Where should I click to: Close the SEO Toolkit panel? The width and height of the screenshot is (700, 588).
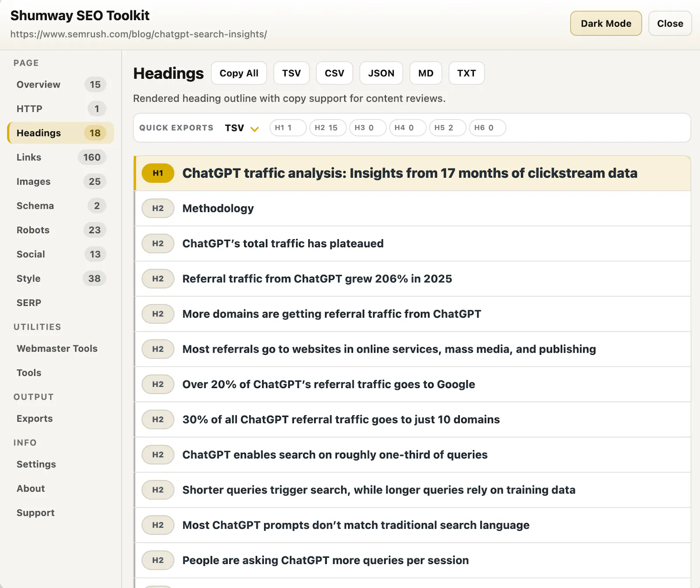(670, 24)
